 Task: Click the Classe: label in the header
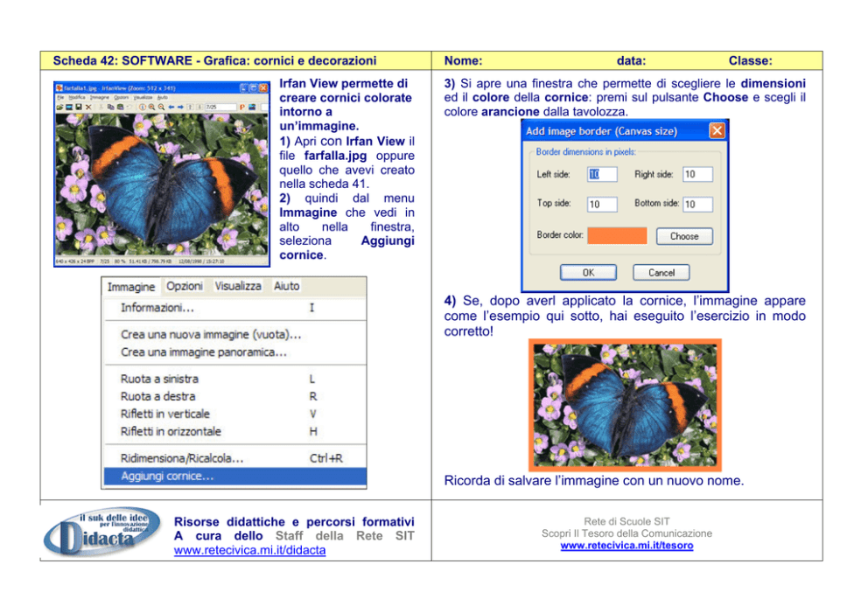[750, 61]
